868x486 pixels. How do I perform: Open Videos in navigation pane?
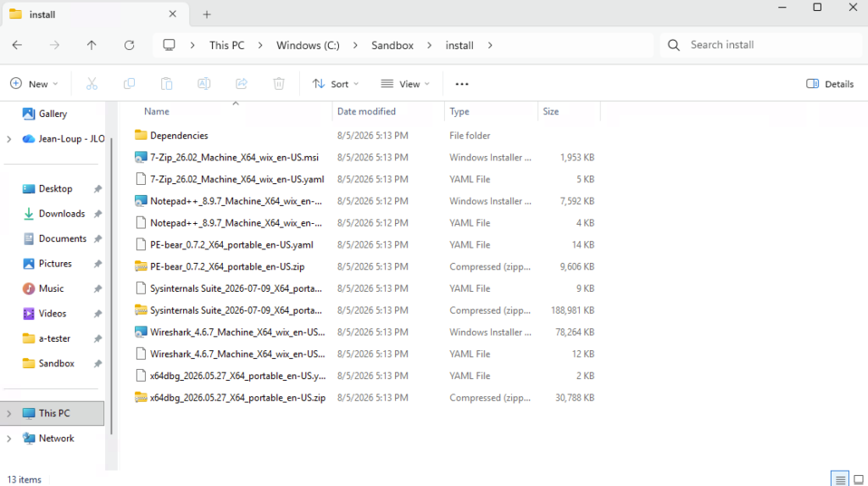(x=53, y=314)
